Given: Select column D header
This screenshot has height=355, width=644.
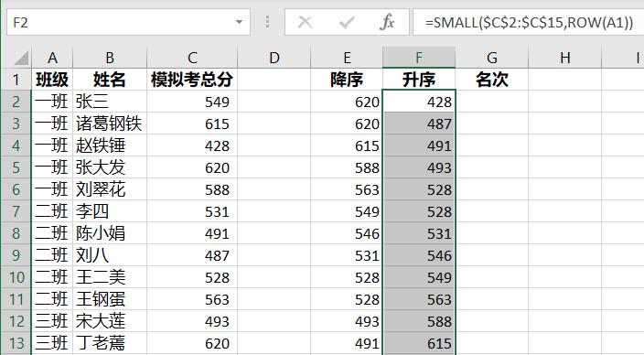Looking at the screenshot, I should (274, 58).
